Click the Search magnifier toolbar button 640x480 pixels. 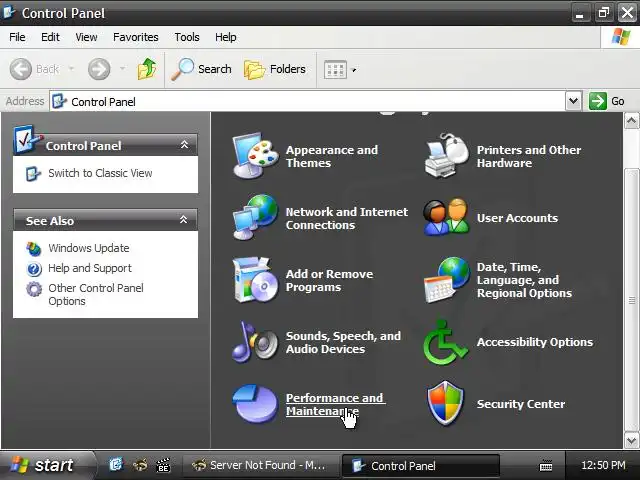tap(201, 69)
